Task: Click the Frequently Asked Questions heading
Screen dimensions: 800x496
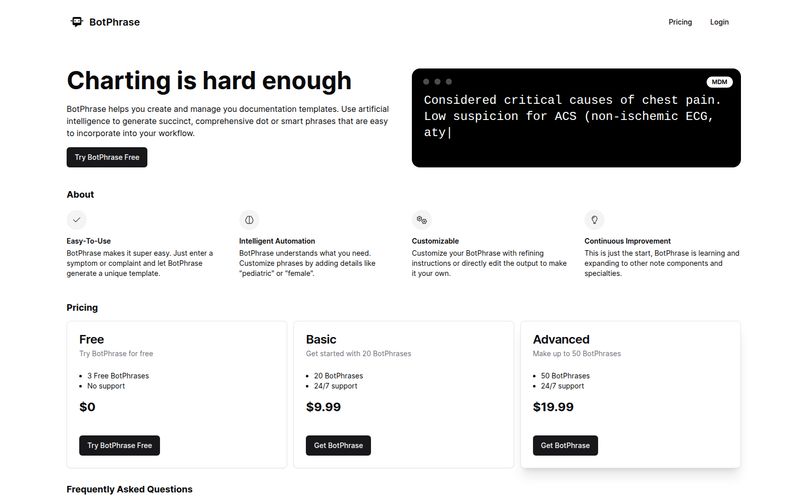Action: (130, 489)
